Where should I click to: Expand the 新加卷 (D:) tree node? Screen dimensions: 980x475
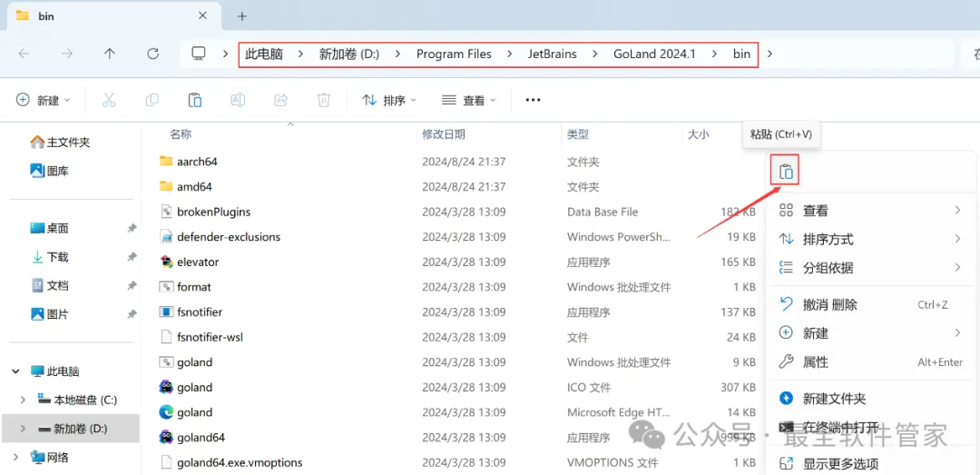[23, 429]
